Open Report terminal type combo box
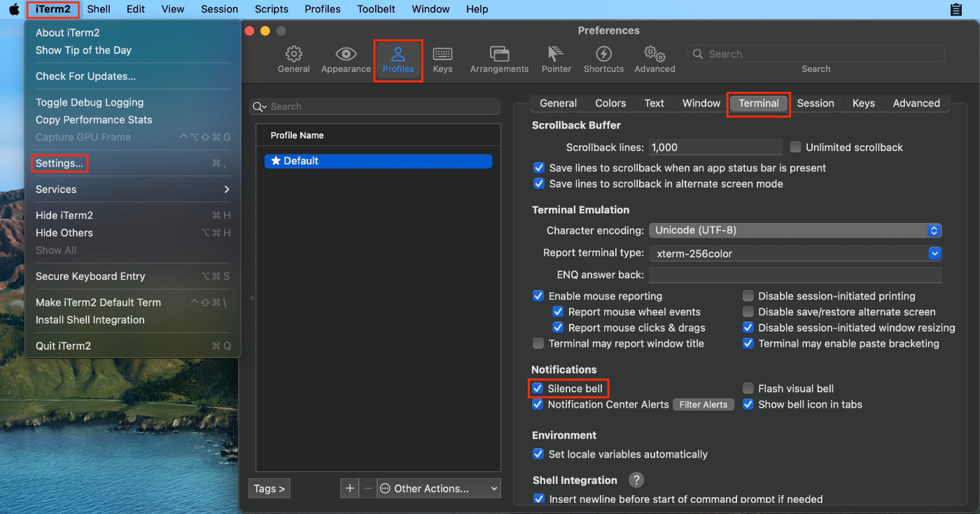The image size is (980, 514). tap(795, 253)
